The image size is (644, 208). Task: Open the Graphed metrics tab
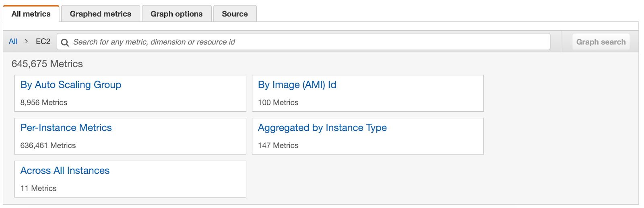pos(100,14)
